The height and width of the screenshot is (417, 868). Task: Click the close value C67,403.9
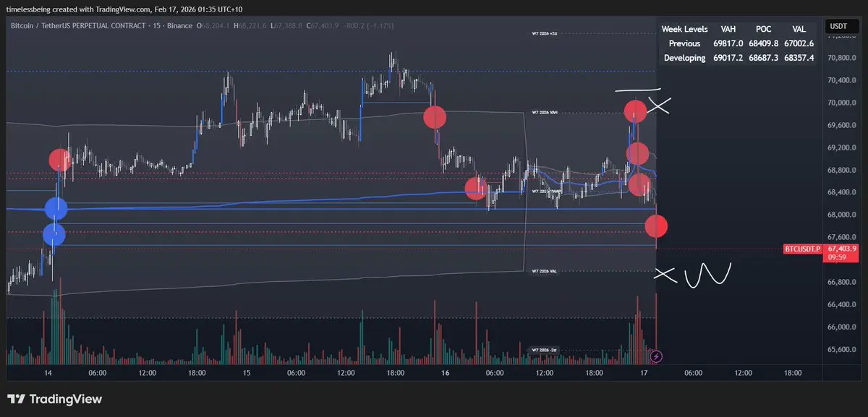click(324, 26)
